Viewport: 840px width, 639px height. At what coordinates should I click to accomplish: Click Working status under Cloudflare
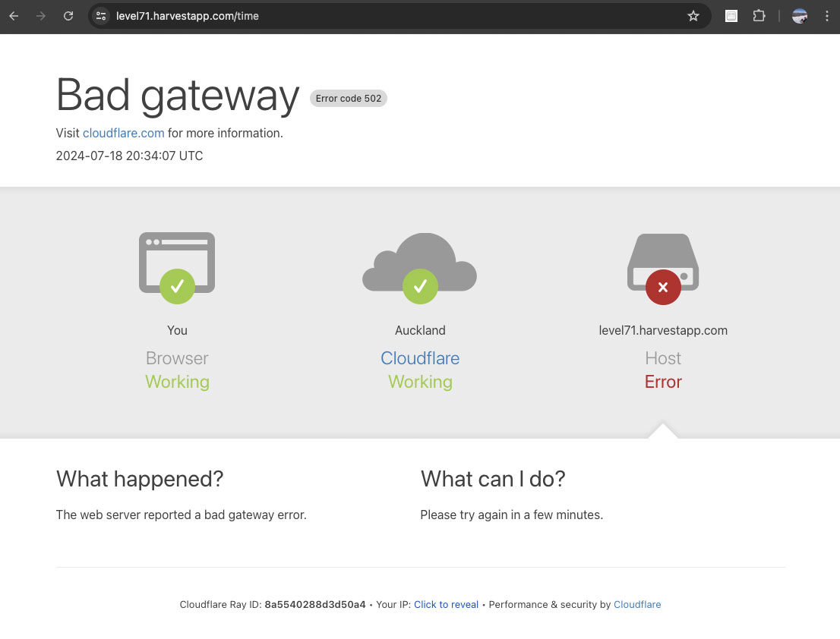[420, 382]
